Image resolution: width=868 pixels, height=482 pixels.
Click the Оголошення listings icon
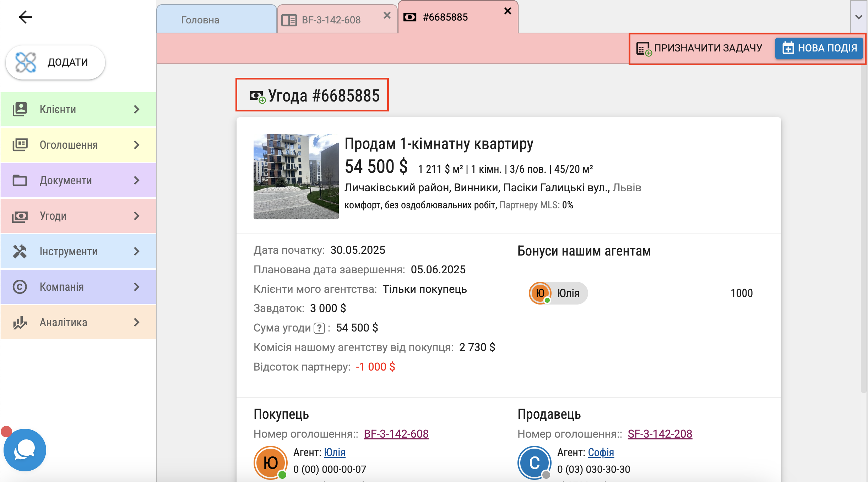20,145
